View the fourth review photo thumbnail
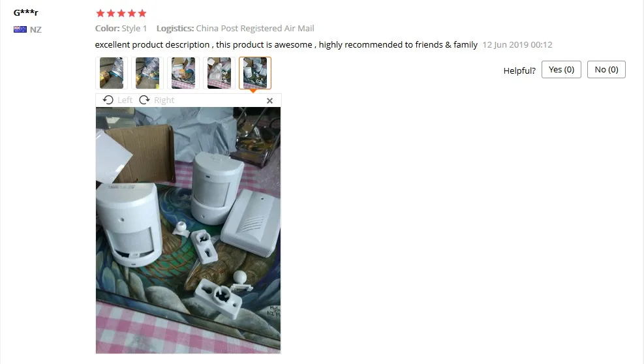644x364 pixels. (219, 73)
